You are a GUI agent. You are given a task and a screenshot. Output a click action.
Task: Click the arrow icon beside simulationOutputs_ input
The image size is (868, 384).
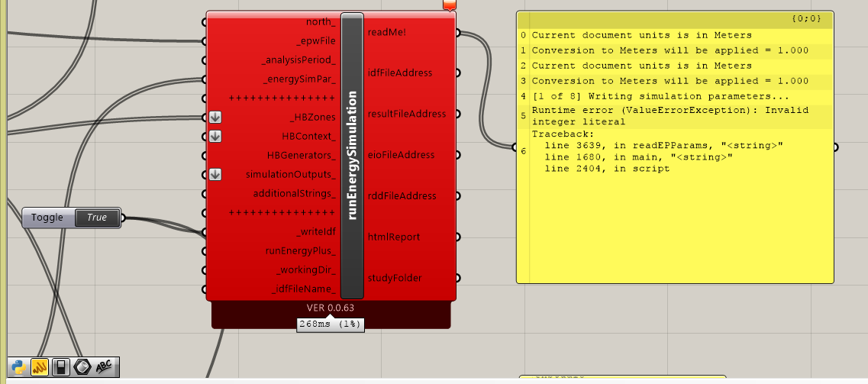(215, 175)
